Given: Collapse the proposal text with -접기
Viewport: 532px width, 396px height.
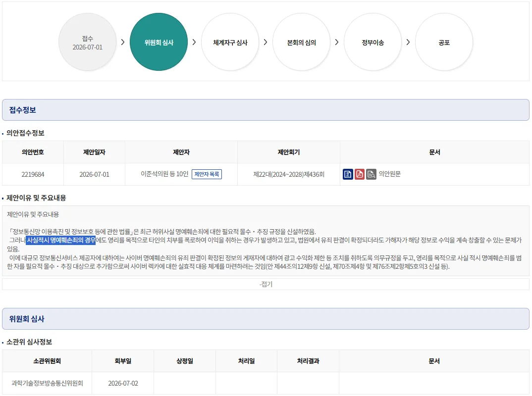Looking at the screenshot, I should pyautogui.click(x=266, y=284).
